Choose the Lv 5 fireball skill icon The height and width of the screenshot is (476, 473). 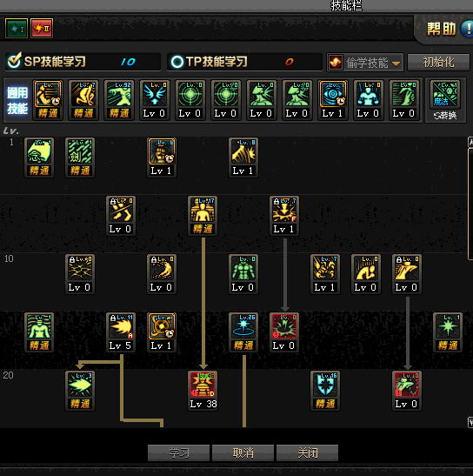point(121,326)
